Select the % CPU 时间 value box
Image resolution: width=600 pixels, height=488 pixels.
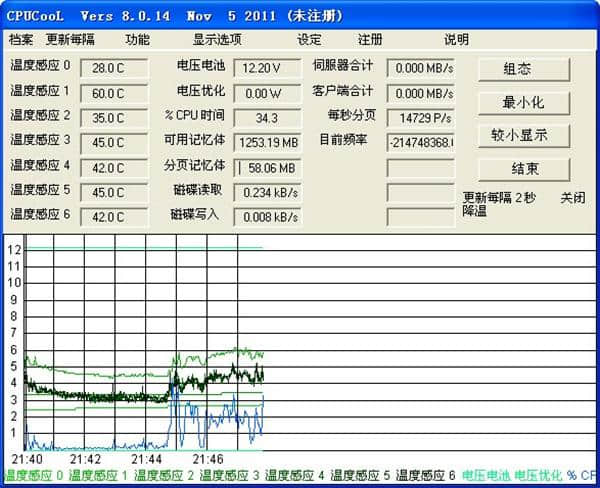[x=267, y=117]
